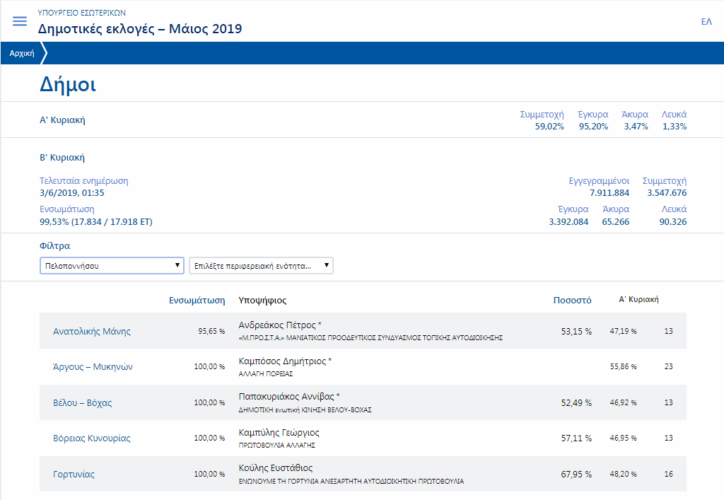Viewport: 724px width, 500px height.
Task: Click the Δήμοι page heading
Action: coord(68,84)
